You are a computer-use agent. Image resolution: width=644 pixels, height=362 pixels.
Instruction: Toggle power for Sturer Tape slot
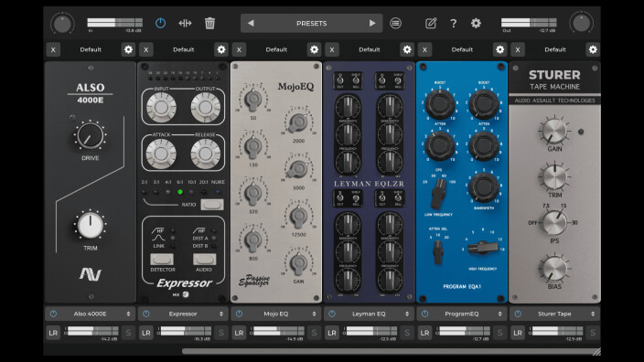pos(518,314)
